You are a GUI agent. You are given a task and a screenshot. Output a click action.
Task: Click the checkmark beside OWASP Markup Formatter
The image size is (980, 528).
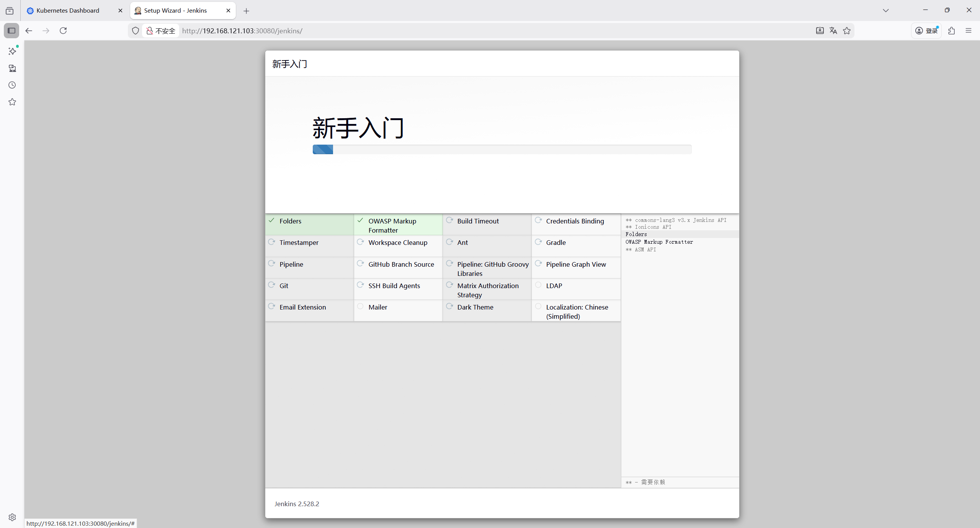coord(360,220)
